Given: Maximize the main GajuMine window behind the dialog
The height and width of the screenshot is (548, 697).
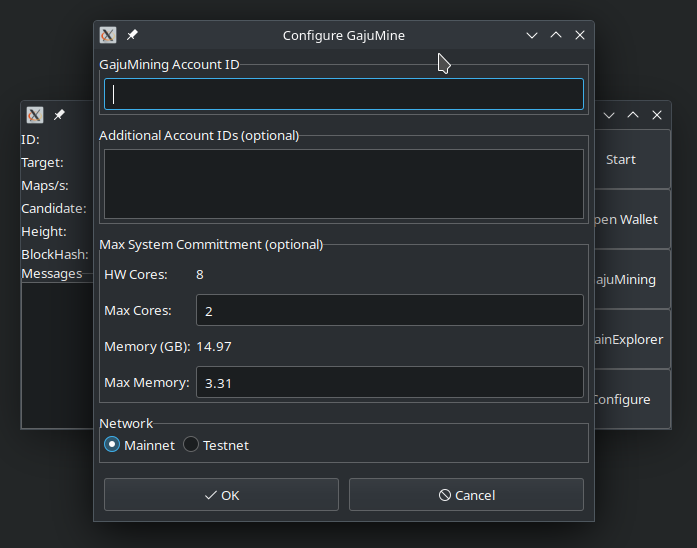Looking at the screenshot, I should (x=633, y=115).
